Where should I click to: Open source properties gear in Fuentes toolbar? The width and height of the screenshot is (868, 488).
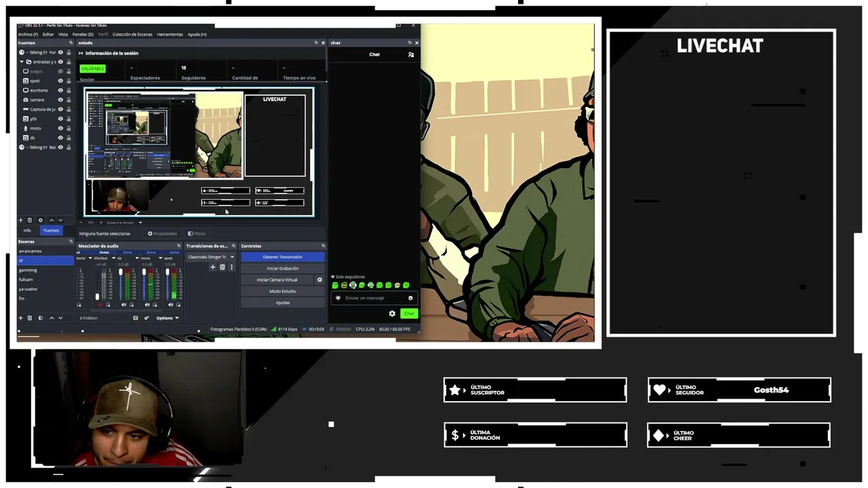point(40,220)
